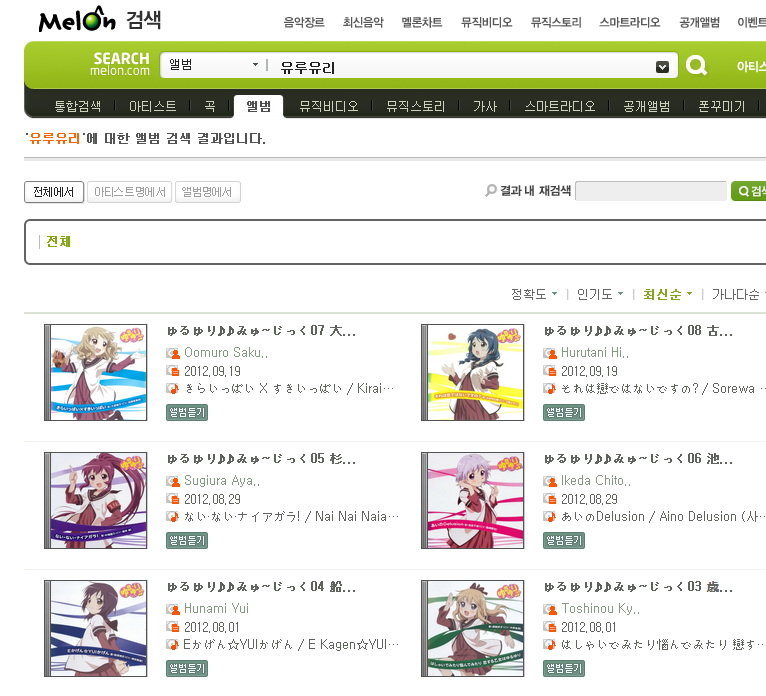Viewport: 766px width, 696px height.
Task: Select the 전체에서 filter option
Action: 54,192
